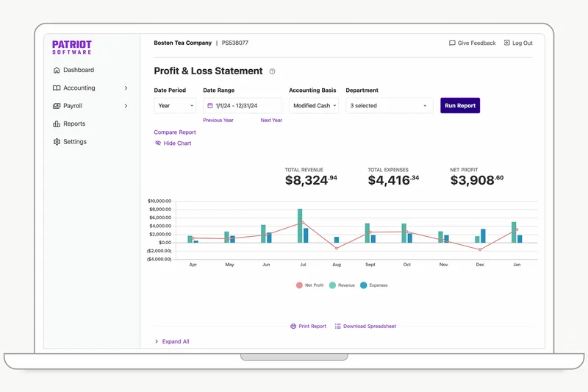Viewport: 588px width, 392px height.
Task: Expand the Payroll sidebar submenu chevron
Action: pos(126,106)
